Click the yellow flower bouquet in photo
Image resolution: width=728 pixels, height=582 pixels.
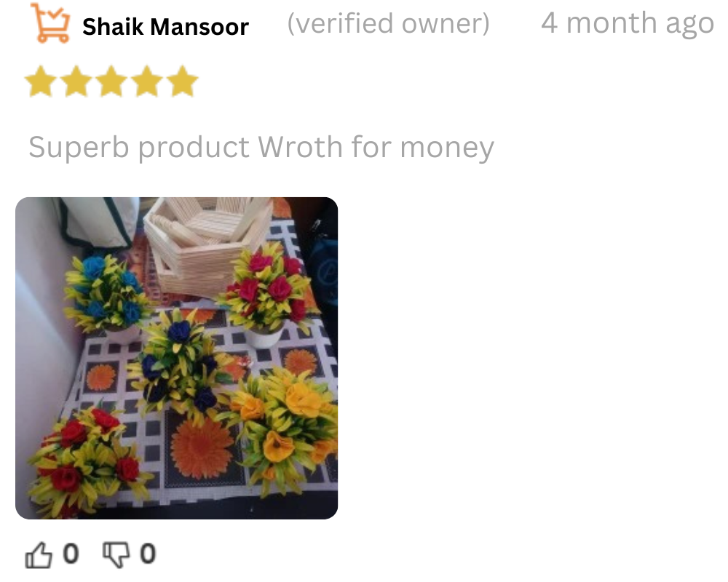(x=285, y=427)
